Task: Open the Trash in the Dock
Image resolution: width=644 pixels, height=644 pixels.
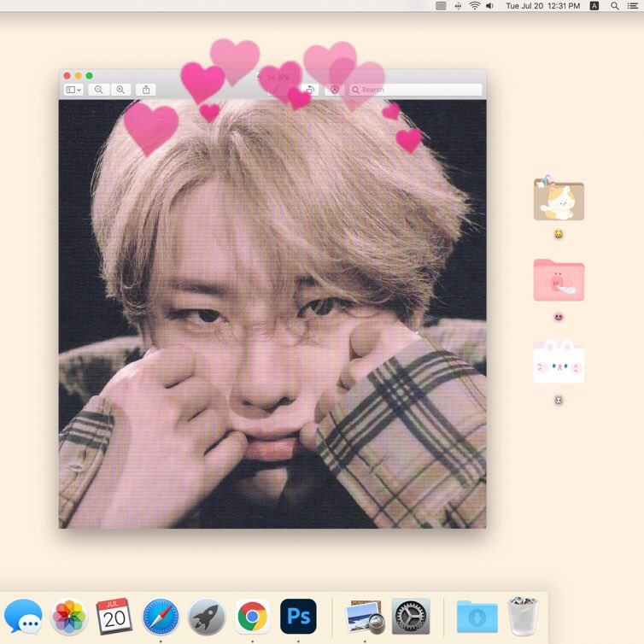Action: click(x=523, y=617)
